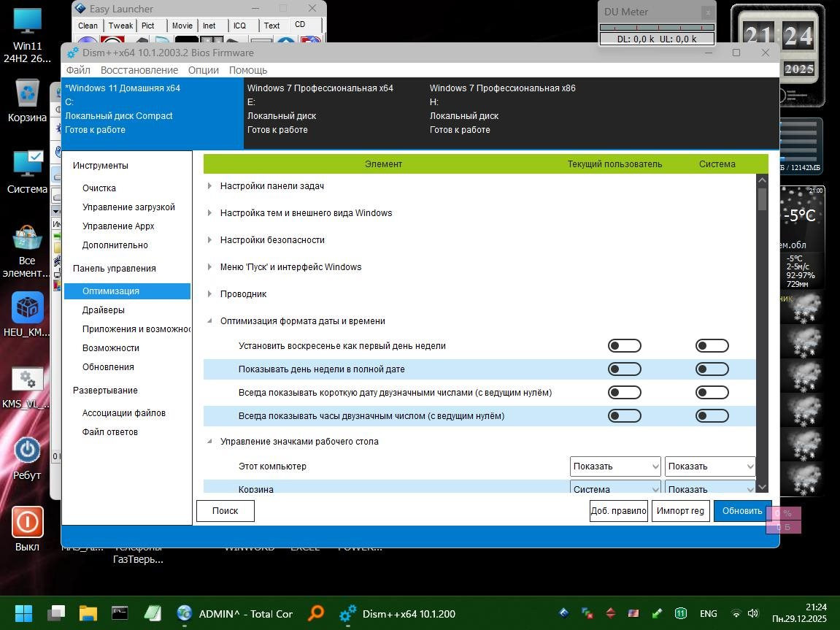Switch to Tweak tab in Easy Launcher
The width and height of the screenshot is (840, 630).
click(x=120, y=26)
